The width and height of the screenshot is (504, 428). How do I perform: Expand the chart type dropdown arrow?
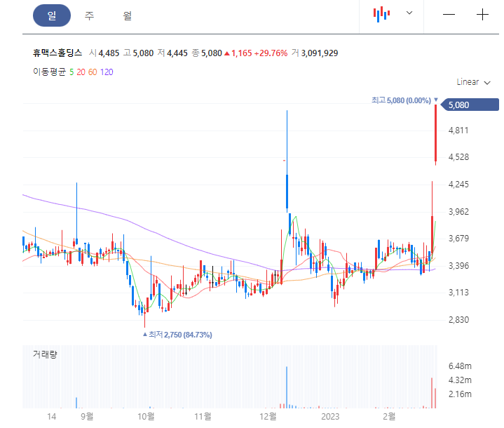[x=409, y=13]
